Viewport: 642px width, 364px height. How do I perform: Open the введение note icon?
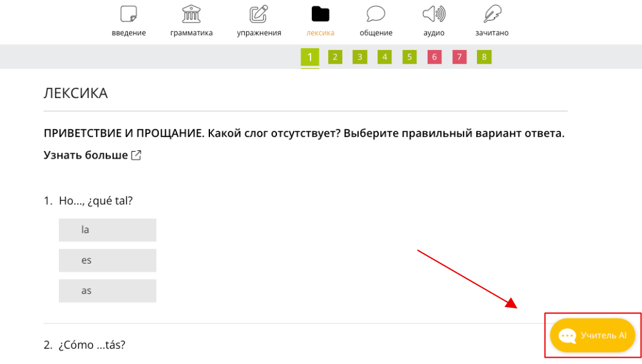[128, 14]
